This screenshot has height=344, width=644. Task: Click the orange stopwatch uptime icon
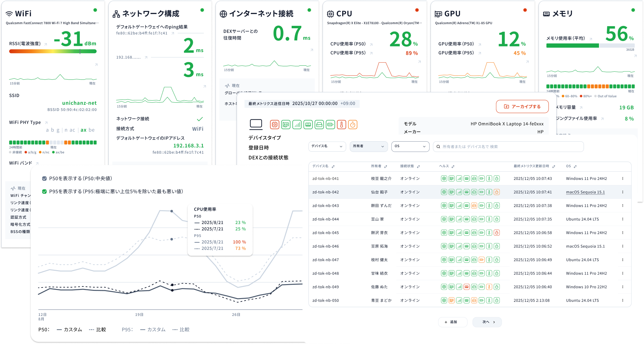(x=353, y=125)
